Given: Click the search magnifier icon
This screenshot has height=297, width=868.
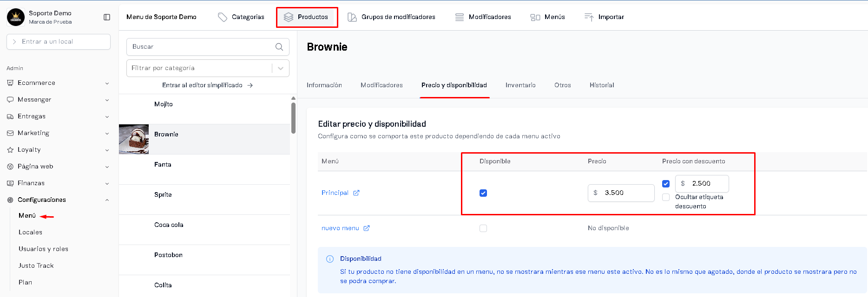Looking at the screenshot, I should (x=279, y=47).
